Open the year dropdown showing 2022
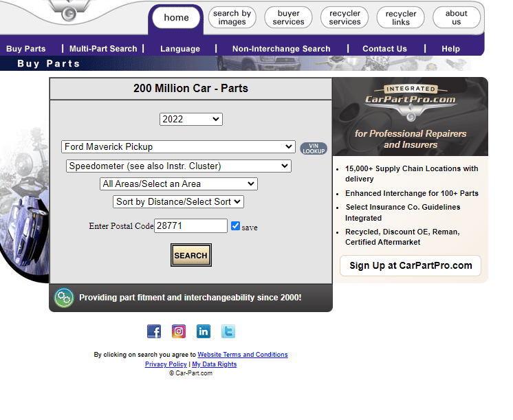513x420 pixels. [x=191, y=119]
